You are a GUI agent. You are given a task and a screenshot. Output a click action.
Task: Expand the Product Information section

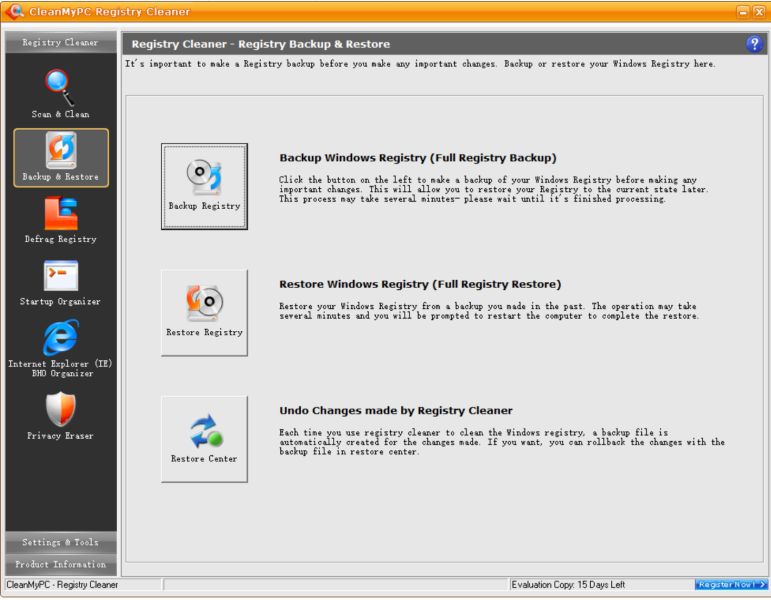click(x=61, y=565)
